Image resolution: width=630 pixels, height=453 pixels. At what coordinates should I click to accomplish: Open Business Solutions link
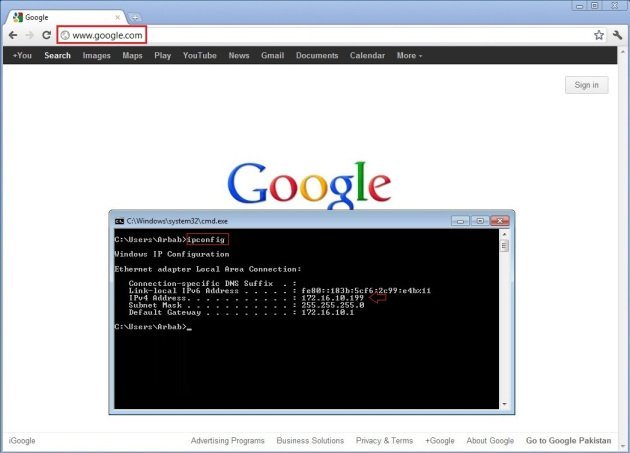[x=310, y=441]
